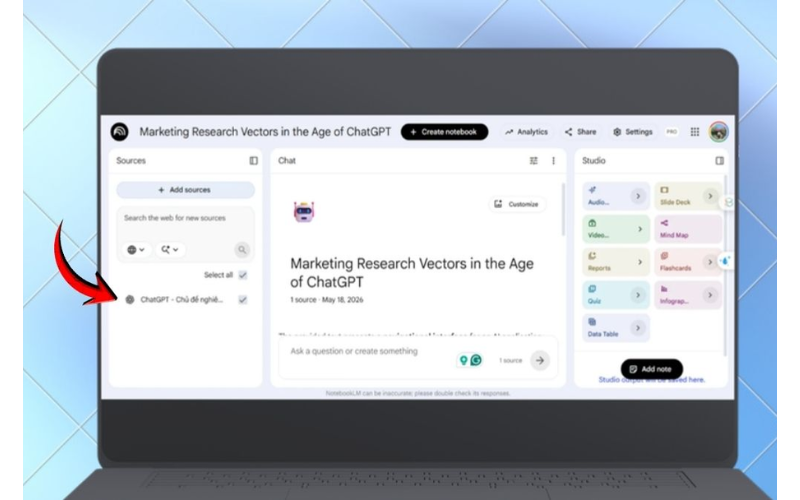
Task: Expand Video overview options arrow
Action: click(639, 229)
